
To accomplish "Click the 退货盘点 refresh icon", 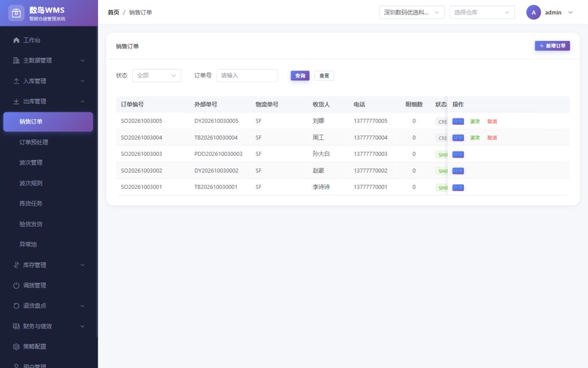I will coord(16,306).
